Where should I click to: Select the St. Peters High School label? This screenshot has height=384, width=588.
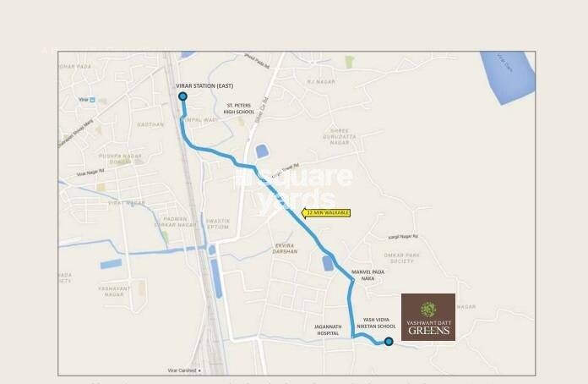239,109
